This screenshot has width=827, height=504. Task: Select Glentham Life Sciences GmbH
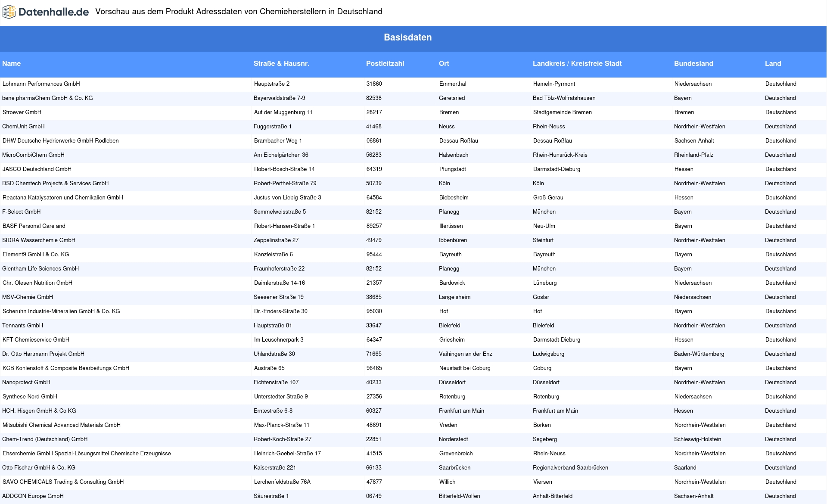pos(40,269)
